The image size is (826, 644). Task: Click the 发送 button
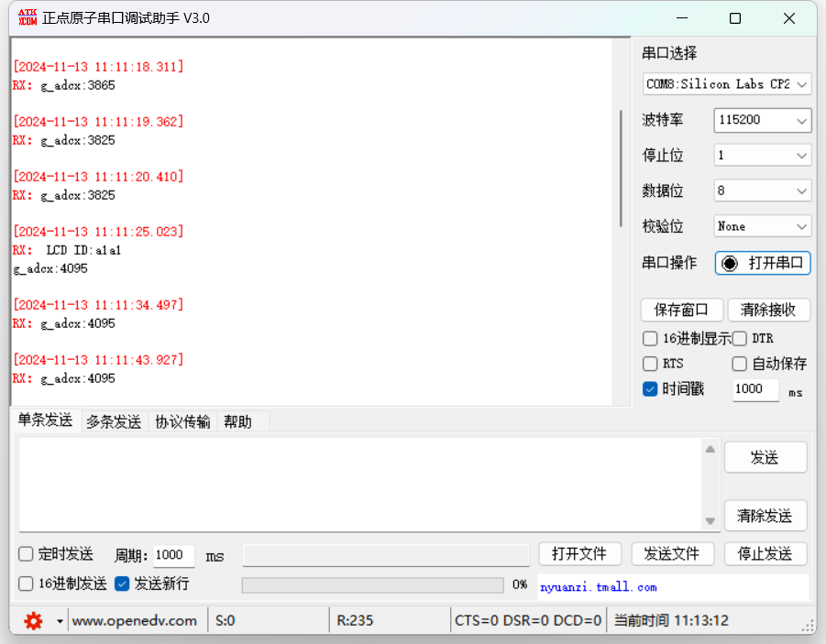pos(765,457)
